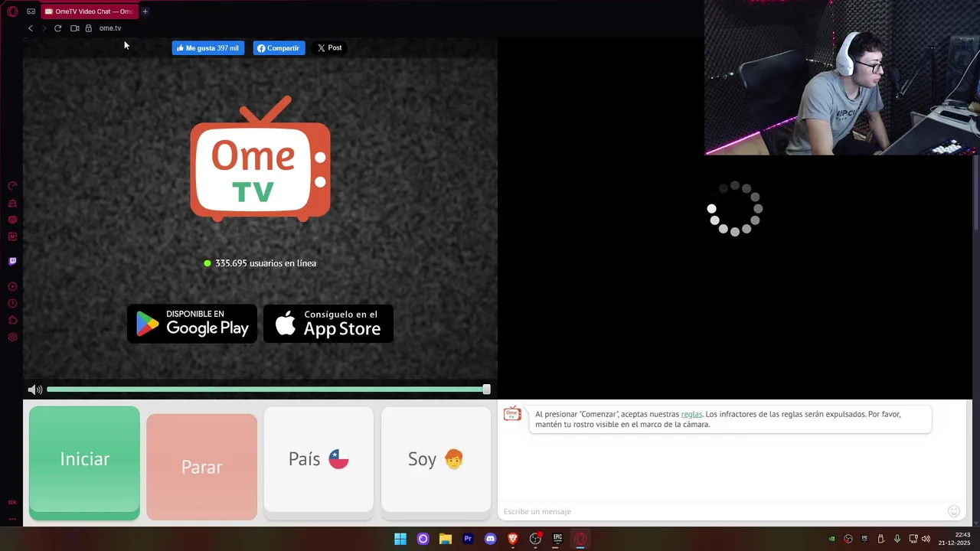Reload the ome.tv page
Screen dimensions: 980x551
coord(57,28)
